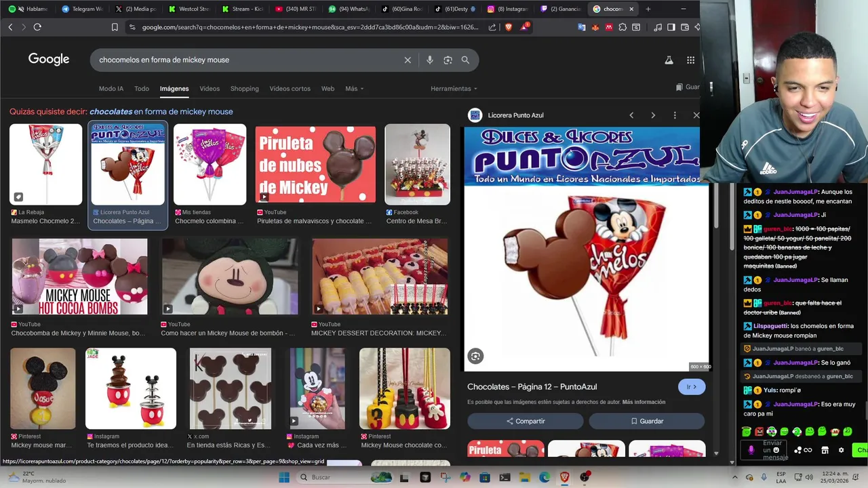Select the angry red emote

[759, 432]
